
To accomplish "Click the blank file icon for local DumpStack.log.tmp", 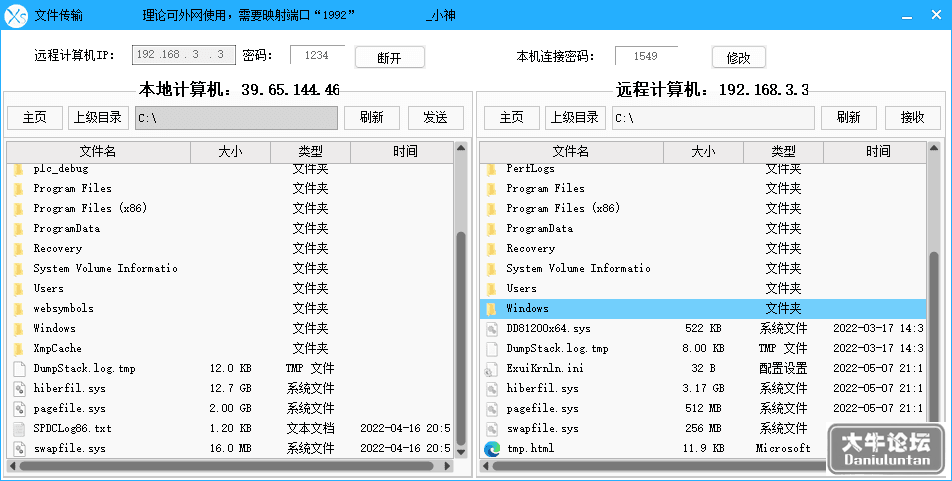I will click(19, 369).
